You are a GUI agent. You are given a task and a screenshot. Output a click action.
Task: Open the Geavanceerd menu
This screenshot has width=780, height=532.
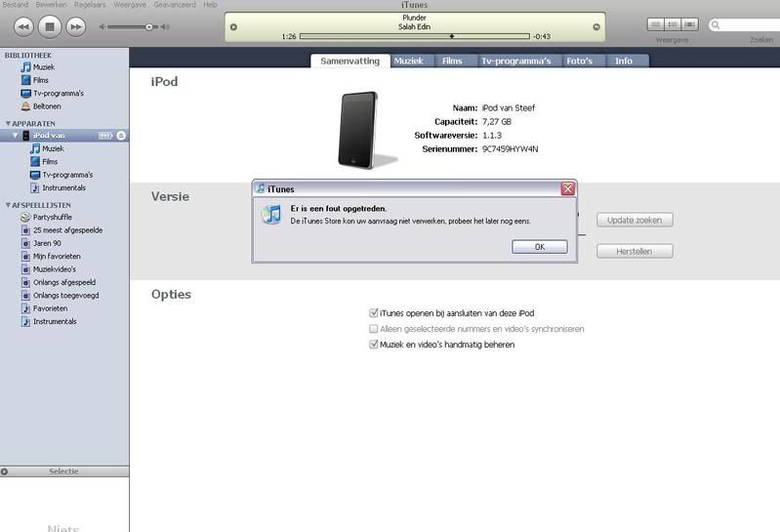(175, 5)
